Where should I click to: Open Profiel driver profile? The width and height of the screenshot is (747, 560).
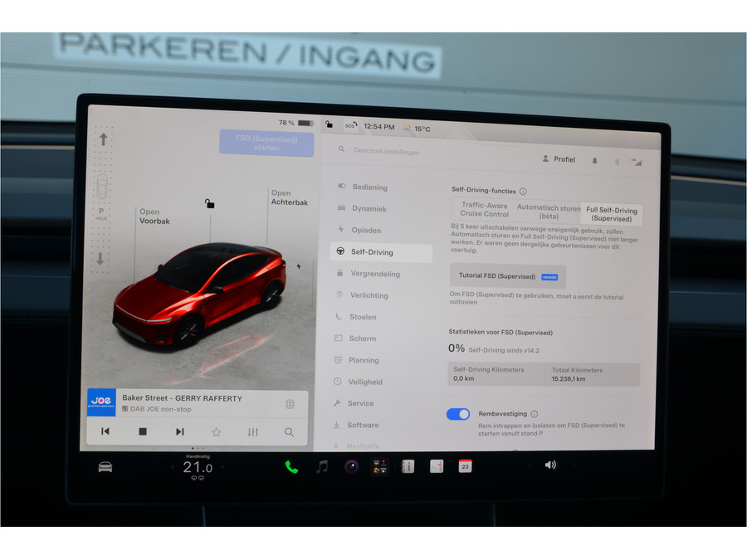(x=559, y=159)
